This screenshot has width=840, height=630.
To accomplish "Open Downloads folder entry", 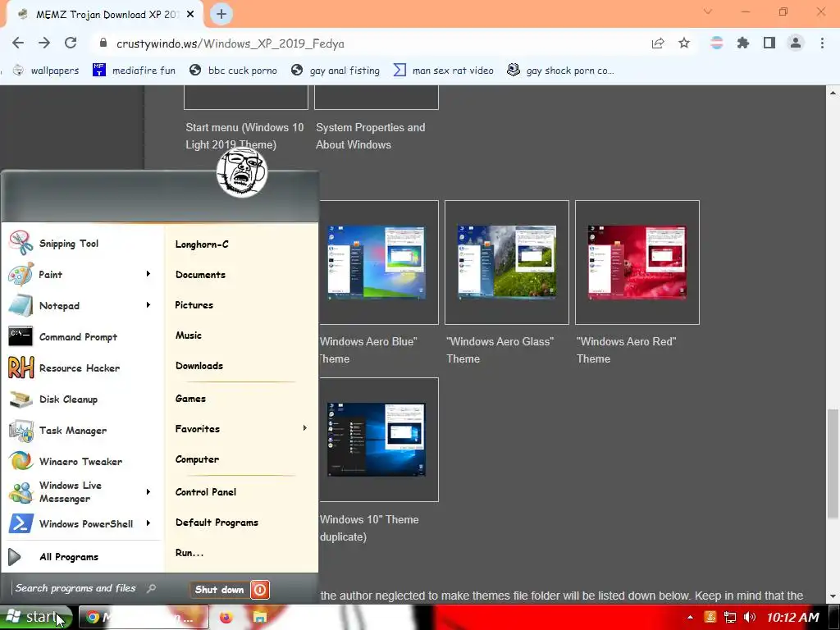I will click(x=199, y=366).
